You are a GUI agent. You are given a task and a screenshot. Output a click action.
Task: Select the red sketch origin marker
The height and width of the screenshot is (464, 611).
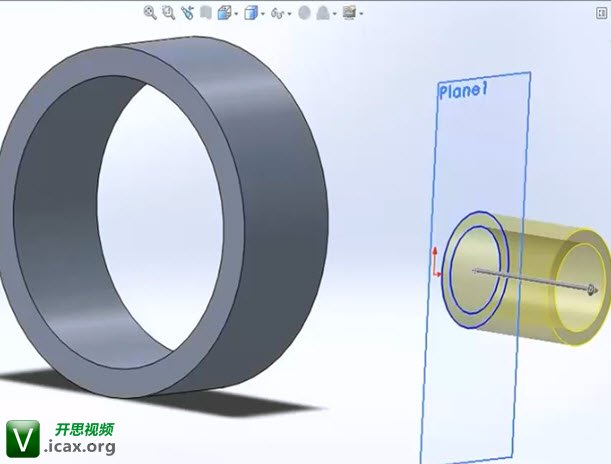coord(436,262)
